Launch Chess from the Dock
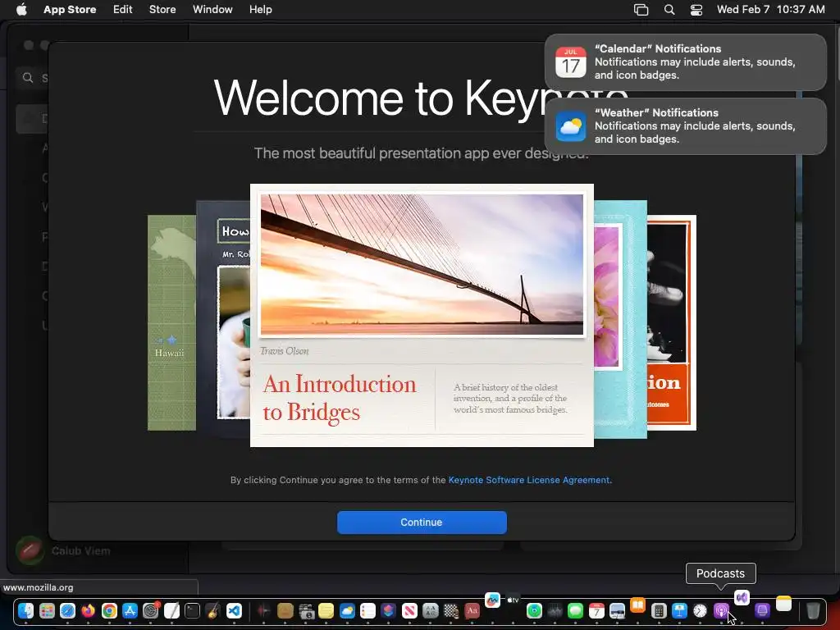The image size is (840, 630). pos(451,610)
